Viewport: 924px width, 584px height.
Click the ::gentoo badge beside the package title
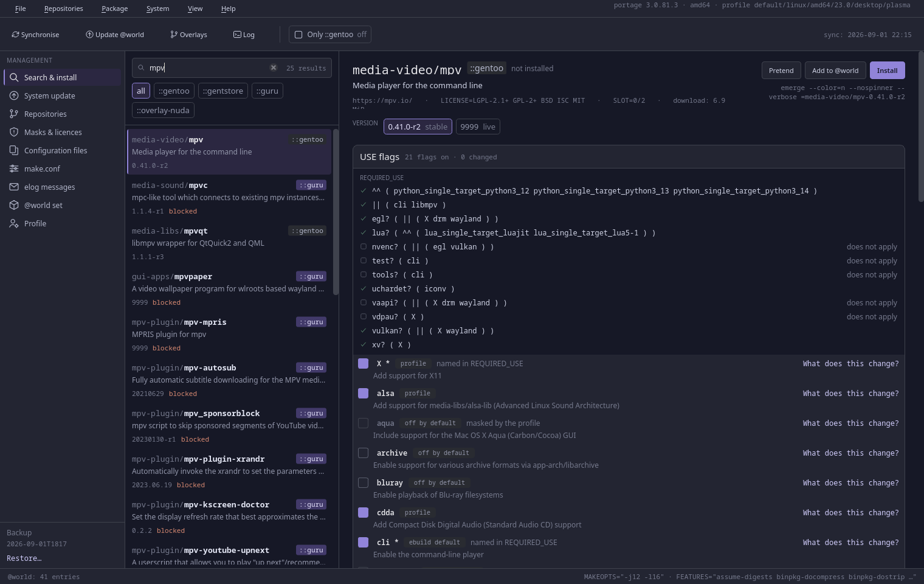487,68
